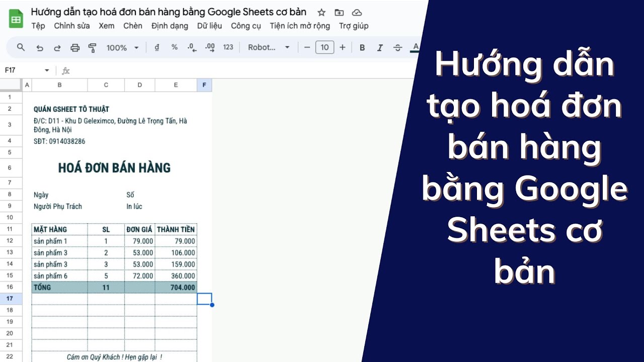Click the active cell F17

click(x=204, y=299)
